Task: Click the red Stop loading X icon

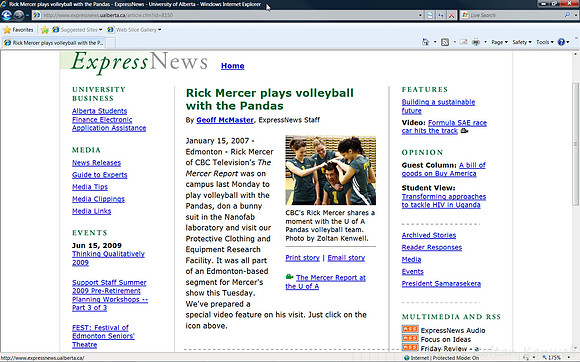Action: [x=452, y=15]
